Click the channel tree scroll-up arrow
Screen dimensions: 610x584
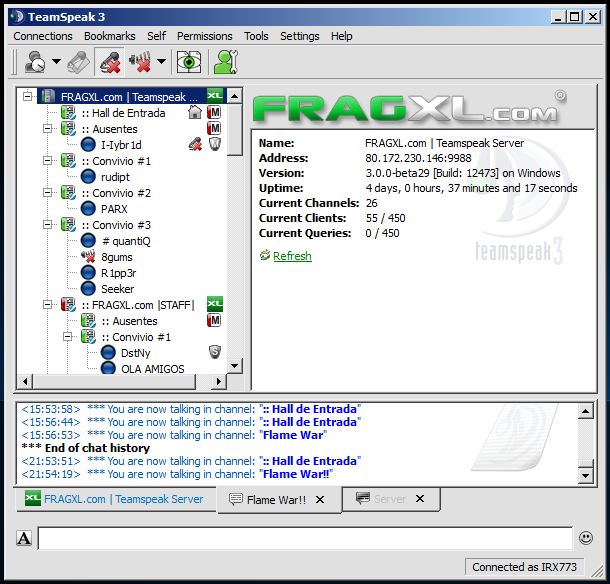click(x=235, y=96)
